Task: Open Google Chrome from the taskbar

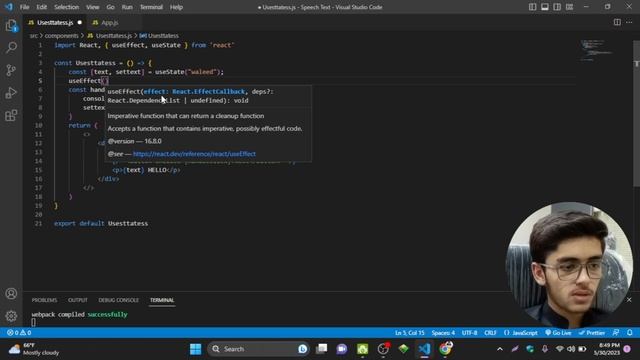Action: [x=445, y=349]
